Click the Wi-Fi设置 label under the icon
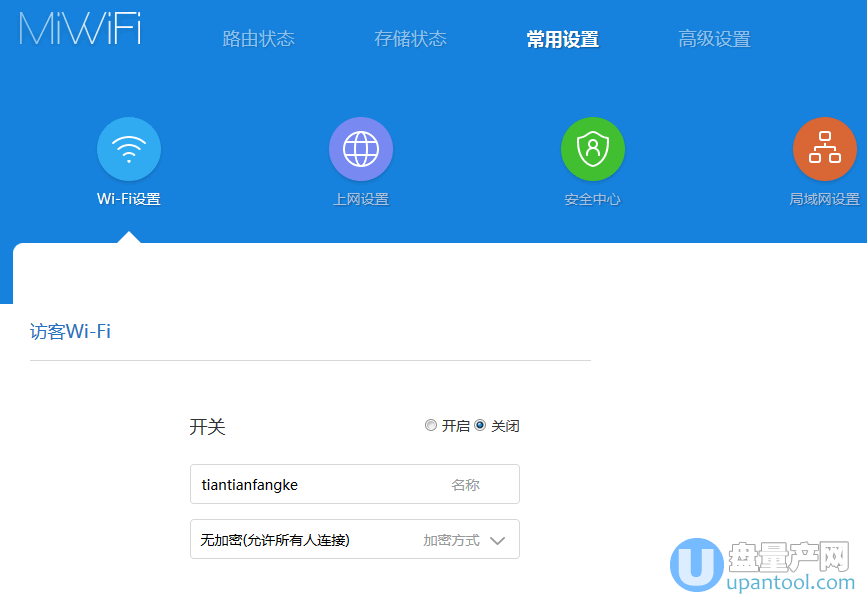Viewport: 867px width, 600px height. coord(128,198)
